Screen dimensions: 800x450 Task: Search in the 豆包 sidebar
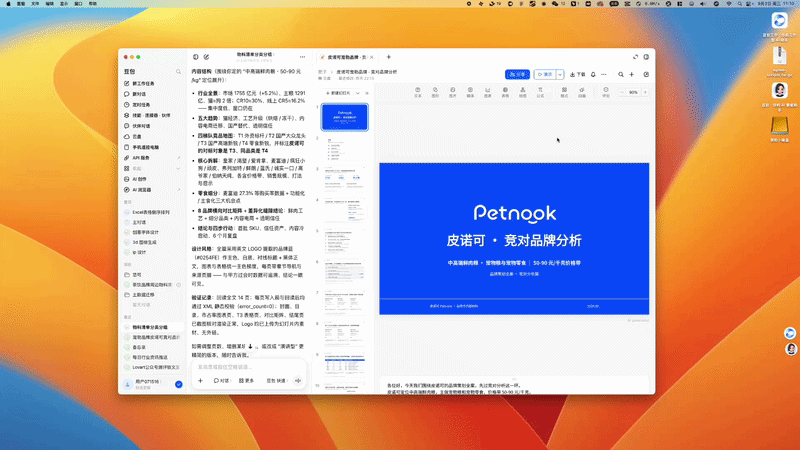pyautogui.click(x=179, y=72)
